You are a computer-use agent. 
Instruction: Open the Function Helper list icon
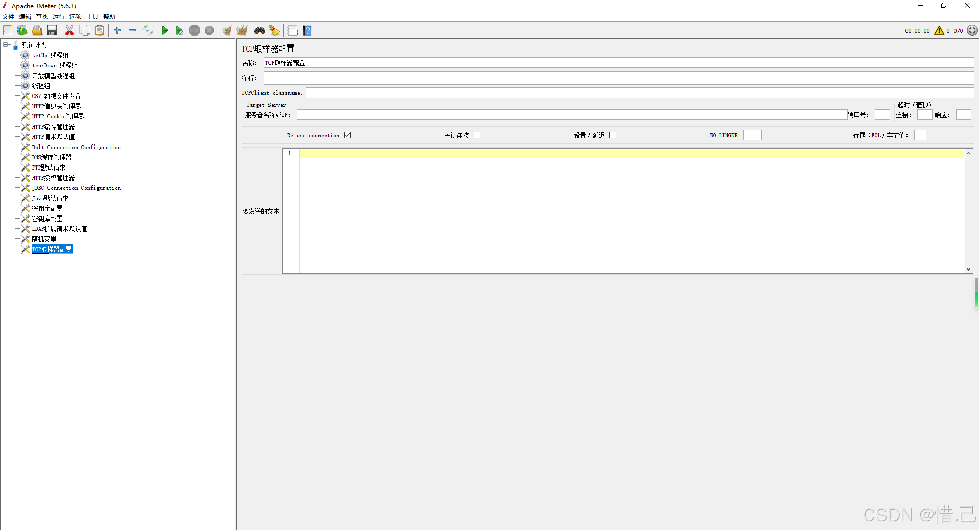(x=292, y=31)
